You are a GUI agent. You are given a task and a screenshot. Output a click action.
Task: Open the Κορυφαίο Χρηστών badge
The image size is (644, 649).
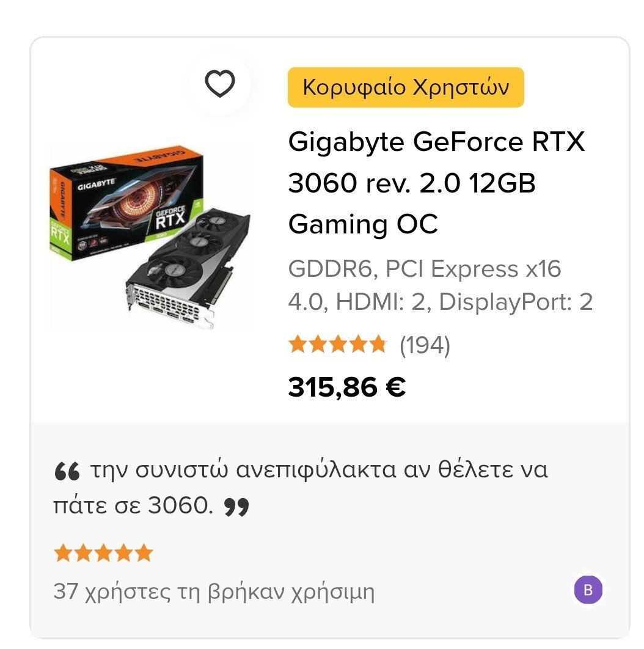click(406, 87)
